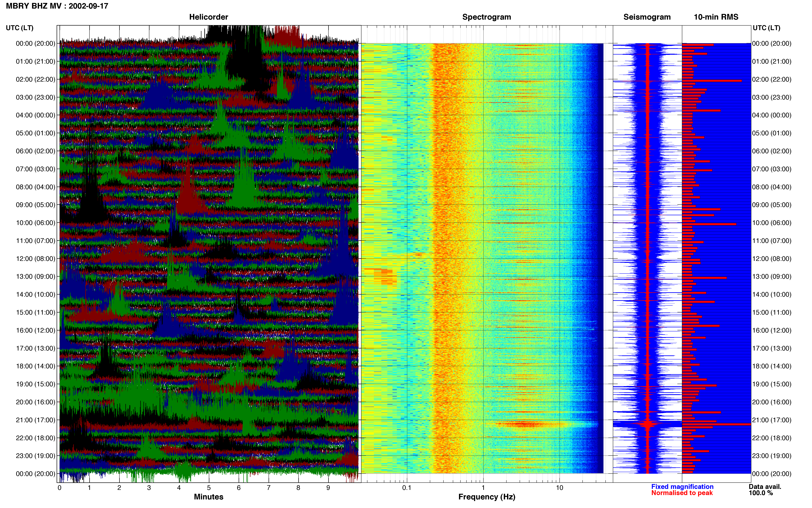Click the 22:00 (18:00) label beside the RMS panel
The image size is (812, 508).
tap(772, 438)
